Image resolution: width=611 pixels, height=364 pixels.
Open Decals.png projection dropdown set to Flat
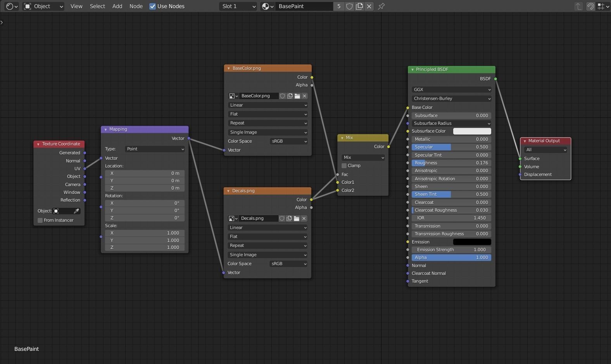268,236
